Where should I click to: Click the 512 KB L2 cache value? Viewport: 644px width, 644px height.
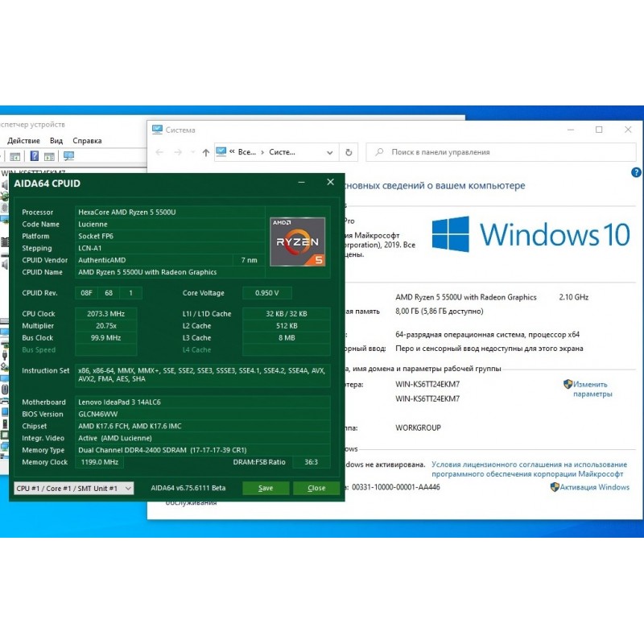point(287,326)
